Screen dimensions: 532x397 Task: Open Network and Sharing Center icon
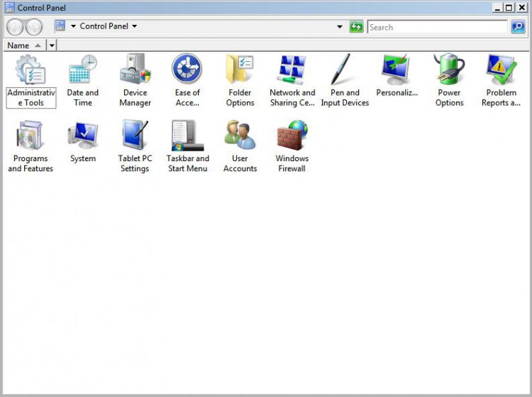(x=292, y=70)
